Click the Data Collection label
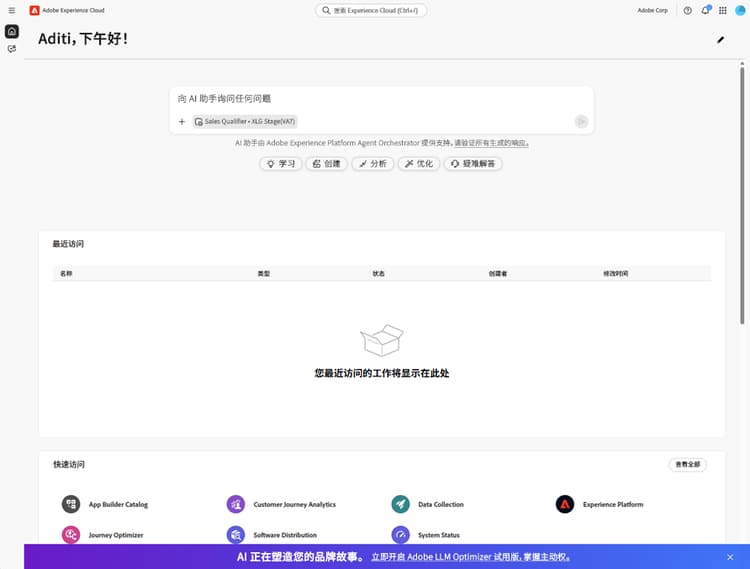 click(441, 504)
